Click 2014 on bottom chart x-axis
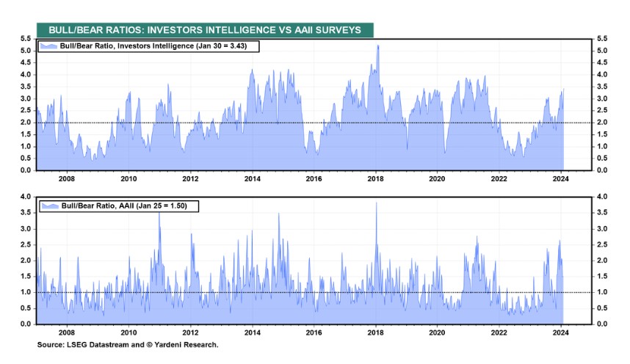Viewport: 630px width, 364px height. (253, 332)
